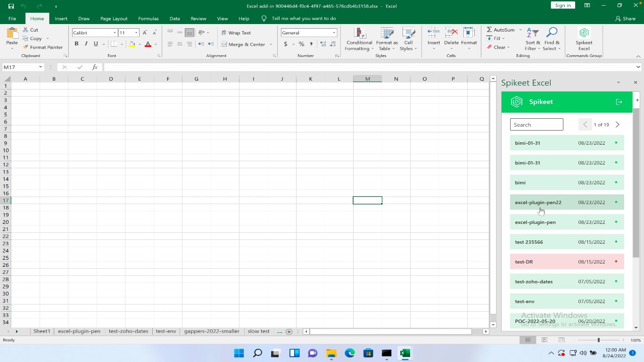This screenshot has height=362, width=644.
Task: Select the test 235566 entry
Action: click(567, 242)
